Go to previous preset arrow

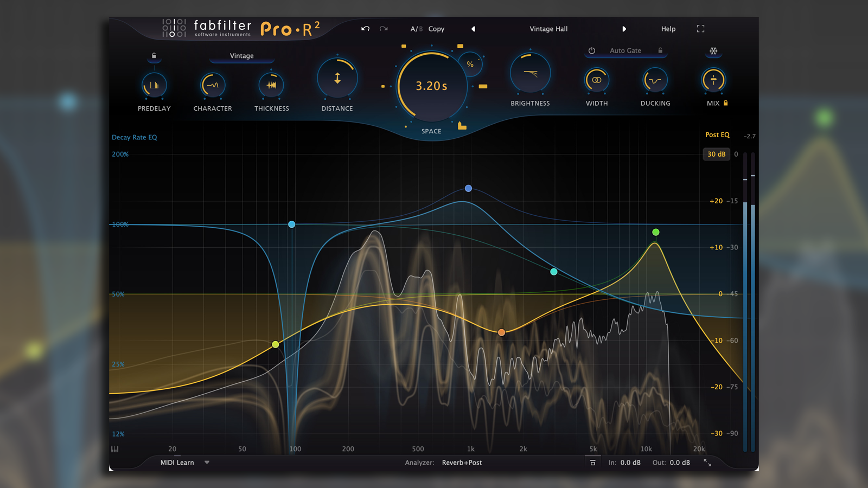(474, 29)
